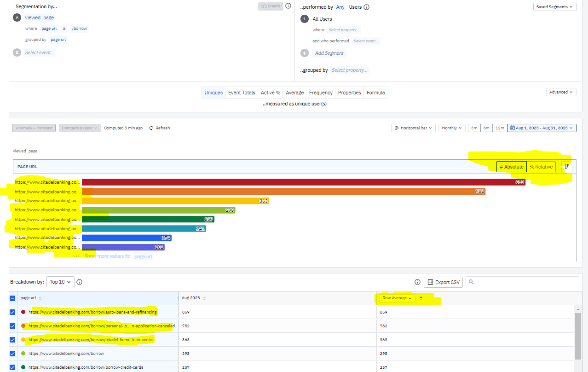Click the Export CSV button
588x372 pixels.
point(443,282)
